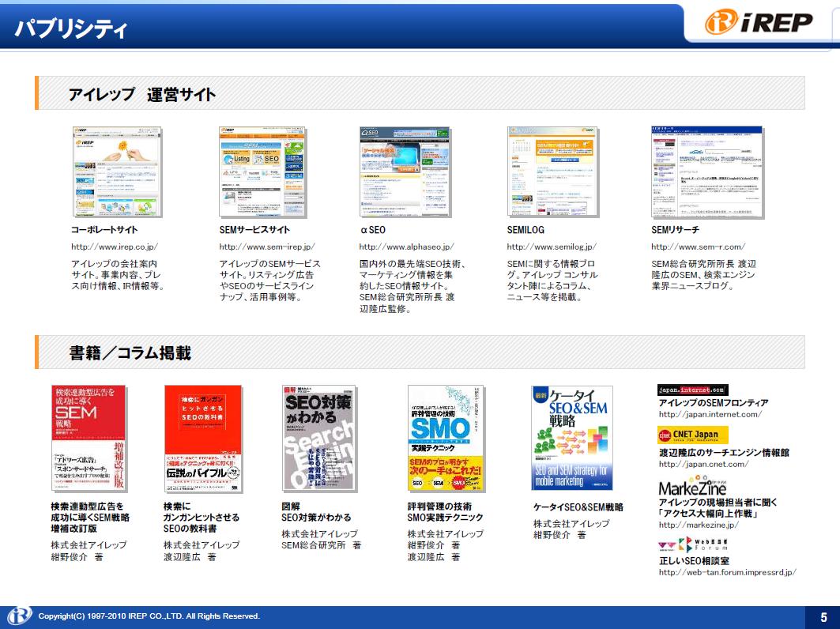Follow the http://www.semilog.jp/ link

click(552, 247)
